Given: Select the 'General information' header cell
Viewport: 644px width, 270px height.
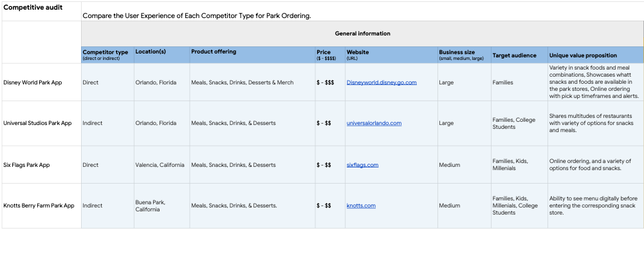Looking at the screenshot, I should point(362,34).
